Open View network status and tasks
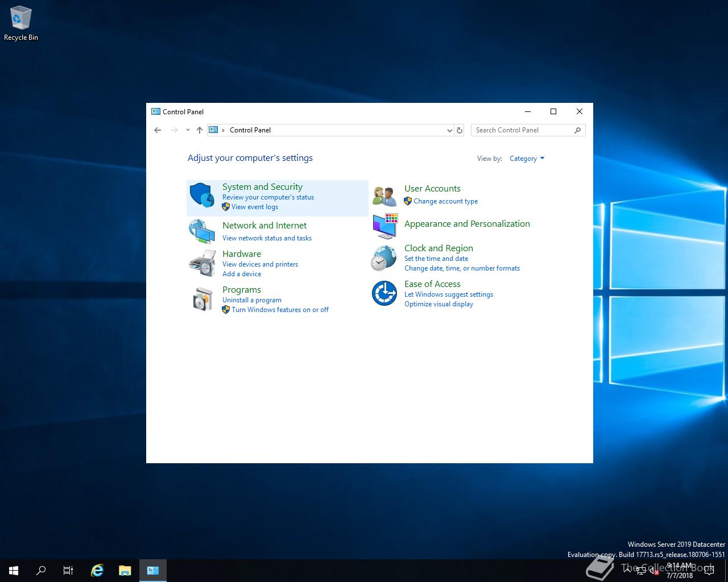Viewport: 728px width, 582px height. pyautogui.click(x=267, y=238)
